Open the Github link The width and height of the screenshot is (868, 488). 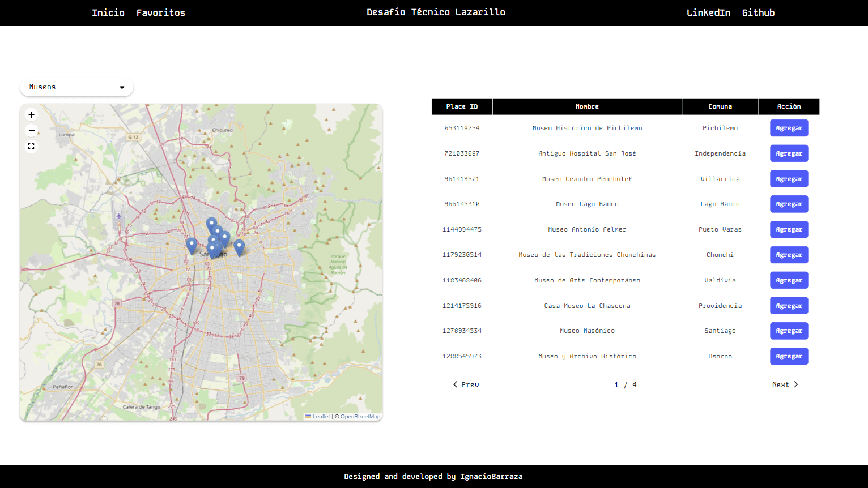[x=758, y=12]
